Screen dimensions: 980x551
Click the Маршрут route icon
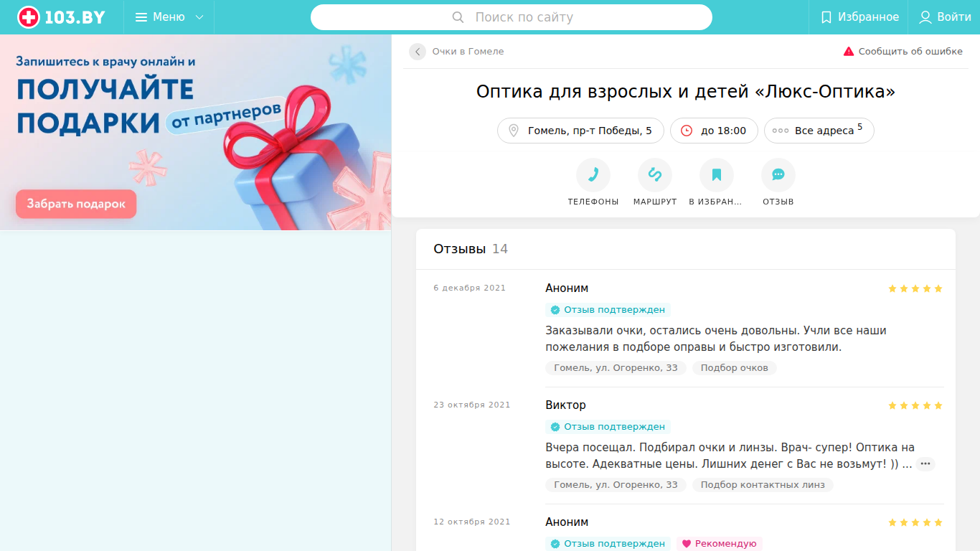point(655,175)
